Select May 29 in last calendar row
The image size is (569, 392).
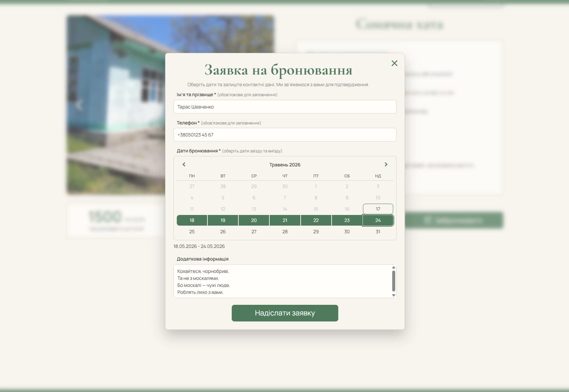316,232
